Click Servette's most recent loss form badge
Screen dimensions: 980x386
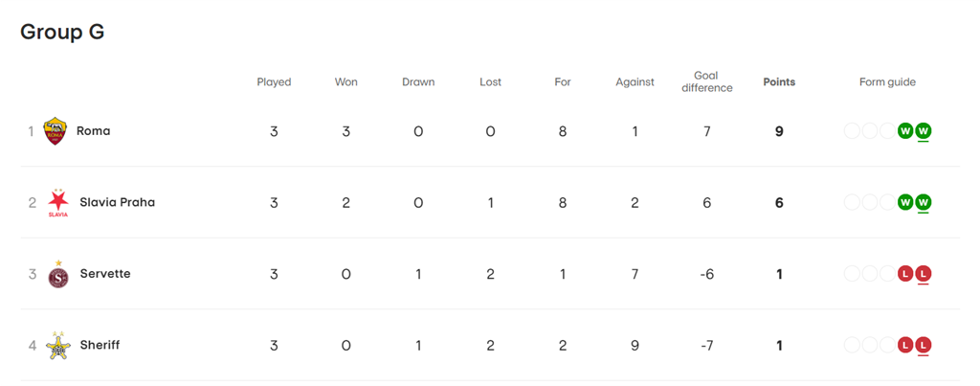click(x=924, y=274)
